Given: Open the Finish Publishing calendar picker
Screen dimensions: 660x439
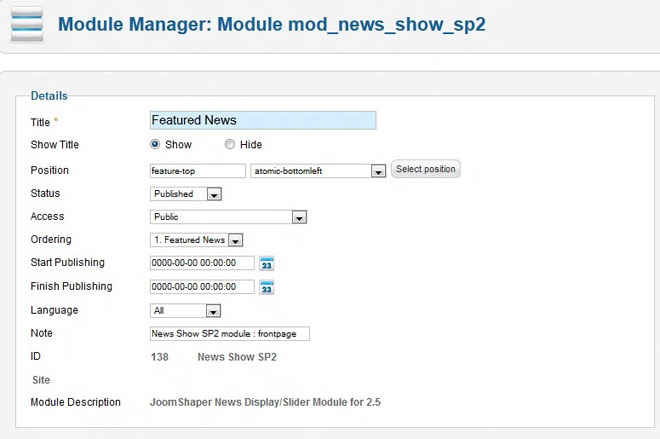Looking at the screenshot, I should click(266, 287).
